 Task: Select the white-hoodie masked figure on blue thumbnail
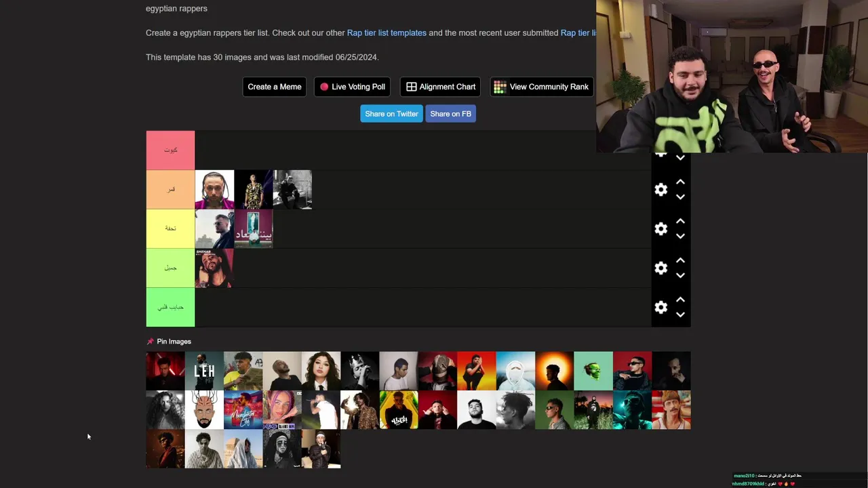tap(515, 371)
